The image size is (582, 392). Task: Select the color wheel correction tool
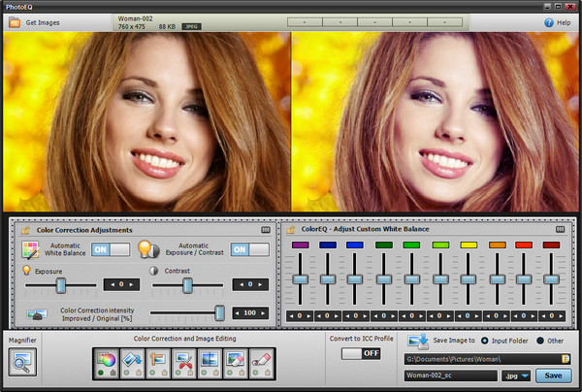point(106,362)
